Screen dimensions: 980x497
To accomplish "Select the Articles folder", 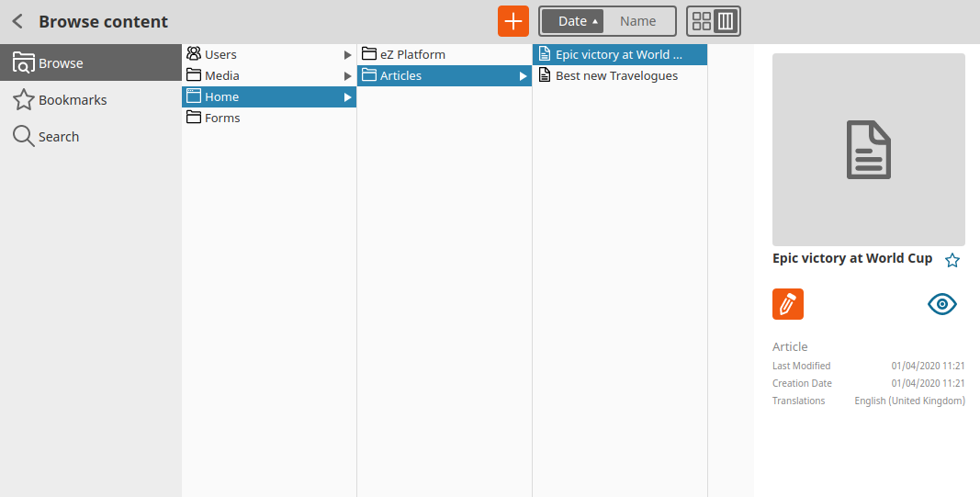I will (x=445, y=75).
